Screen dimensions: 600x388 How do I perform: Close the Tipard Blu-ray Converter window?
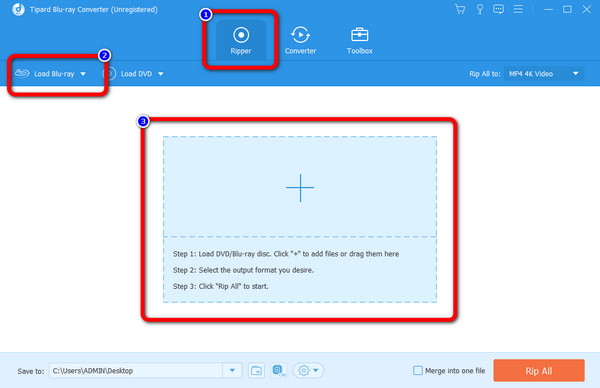(x=587, y=9)
